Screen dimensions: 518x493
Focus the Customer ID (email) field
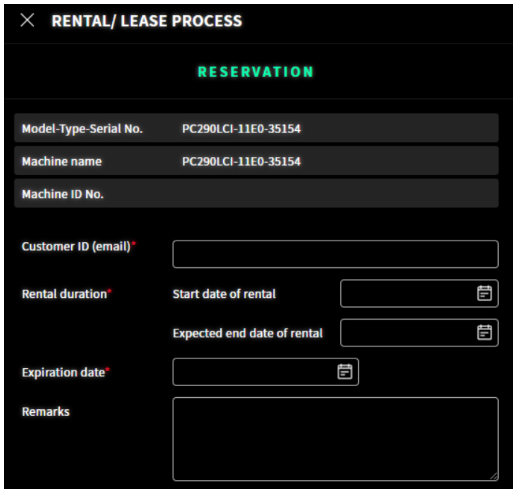point(335,254)
